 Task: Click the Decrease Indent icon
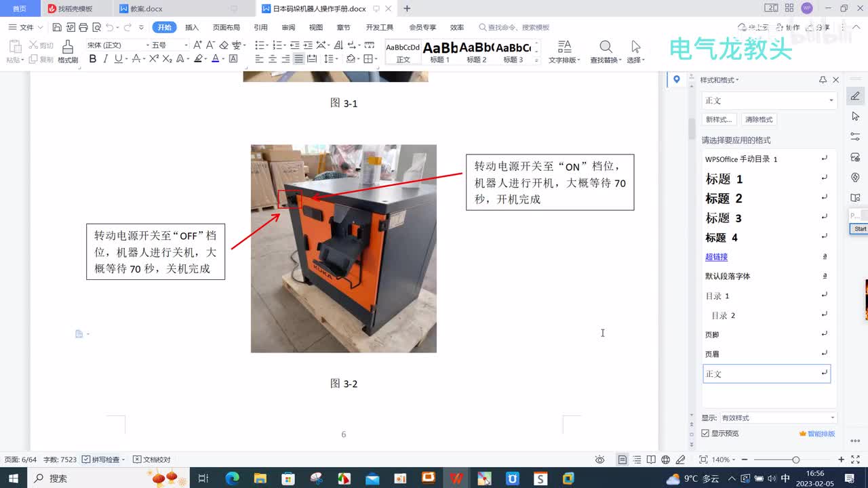295,45
